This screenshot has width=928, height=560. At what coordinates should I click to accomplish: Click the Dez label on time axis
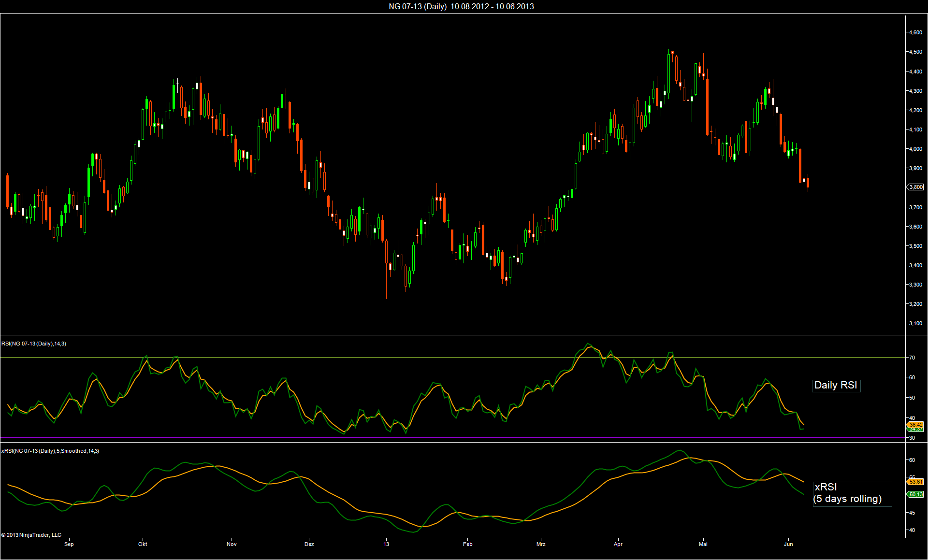309,544
